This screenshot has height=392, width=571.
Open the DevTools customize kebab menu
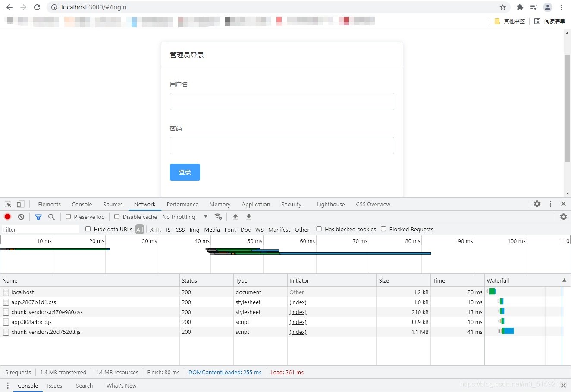(x=550, y=204)
